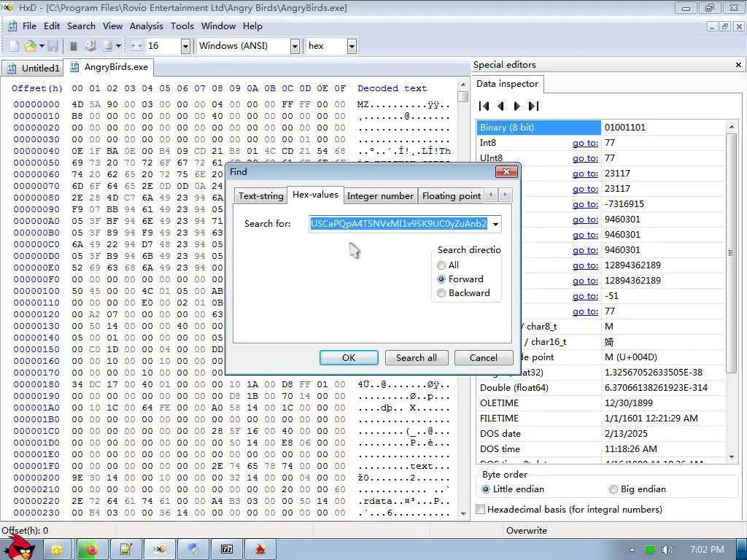Open the file explorer taskbar icon
The height and width of the screenshot is (560, 747).
(57, 550)
